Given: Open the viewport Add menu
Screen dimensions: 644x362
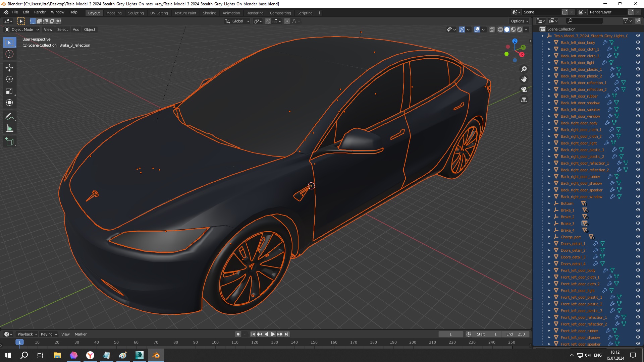Looking at the screenshot, I should pos(76,29).
